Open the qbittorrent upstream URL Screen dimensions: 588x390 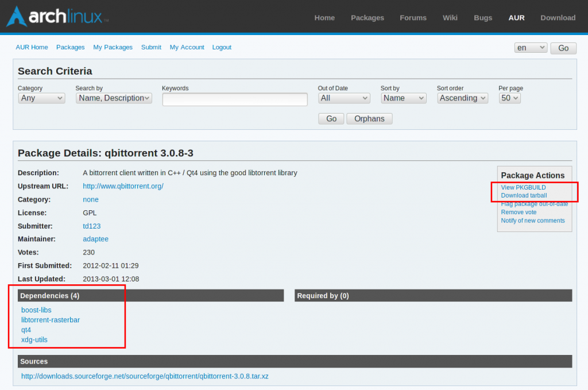click(123, 186)
